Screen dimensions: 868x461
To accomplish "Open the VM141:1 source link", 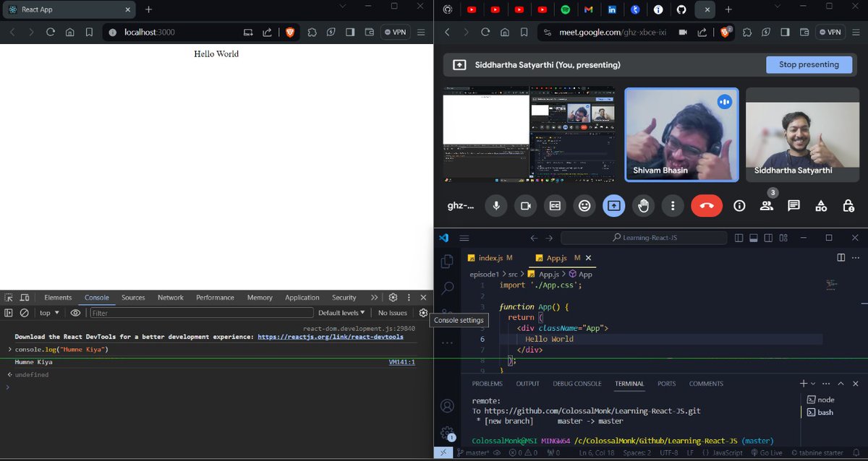I will [401, 362].
